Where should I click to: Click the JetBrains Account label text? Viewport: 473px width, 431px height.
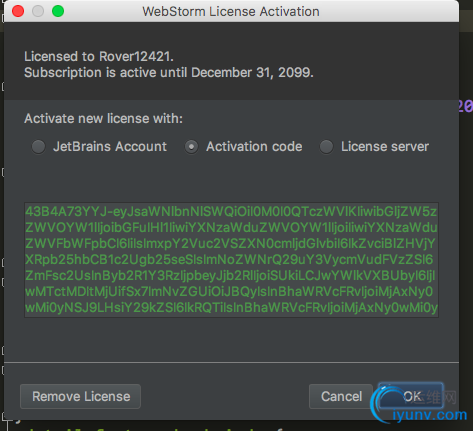click(110, 147)
